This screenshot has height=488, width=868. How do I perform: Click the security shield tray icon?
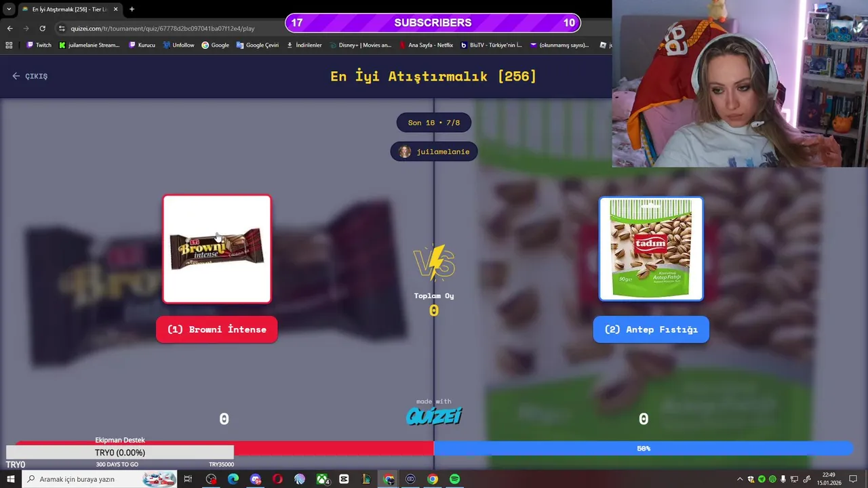(x=751, y=479)
